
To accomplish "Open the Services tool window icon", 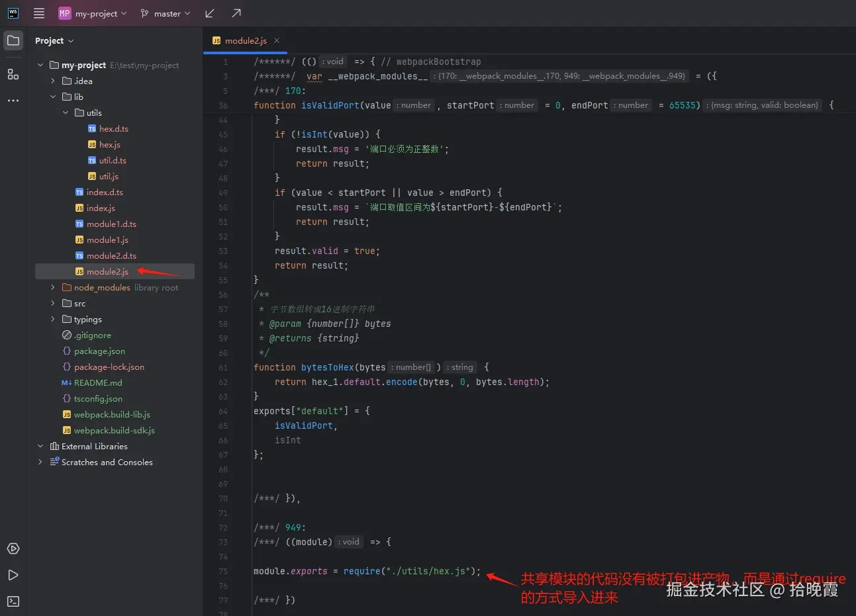I will (x=13, y=549).
